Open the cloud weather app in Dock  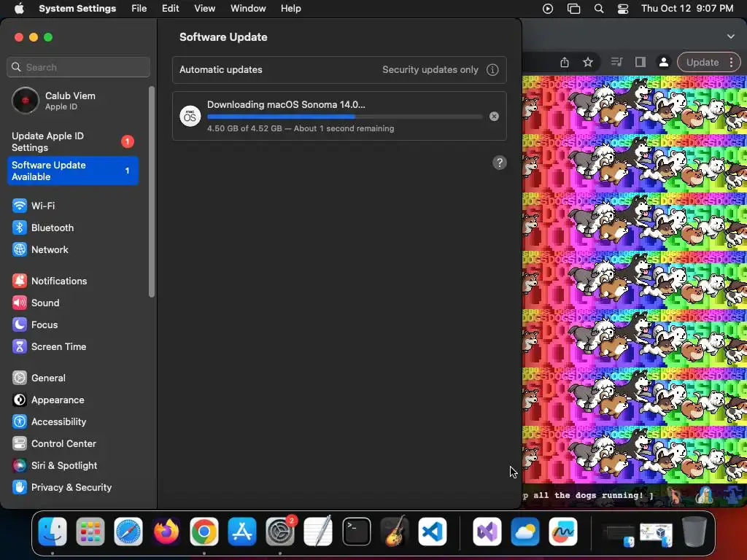(525, 532)
